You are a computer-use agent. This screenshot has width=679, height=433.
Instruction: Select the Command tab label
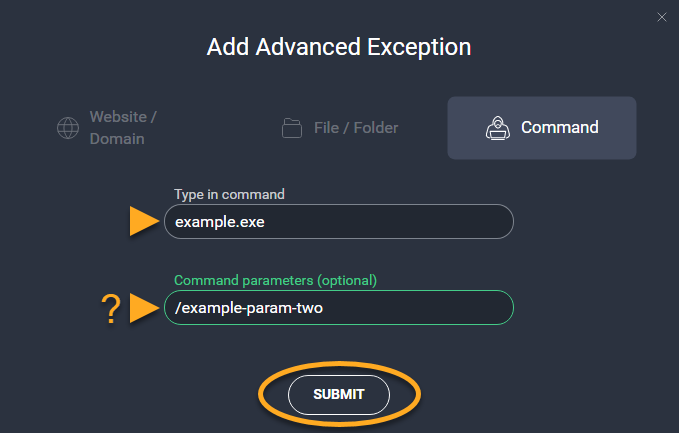click(559, 128)
